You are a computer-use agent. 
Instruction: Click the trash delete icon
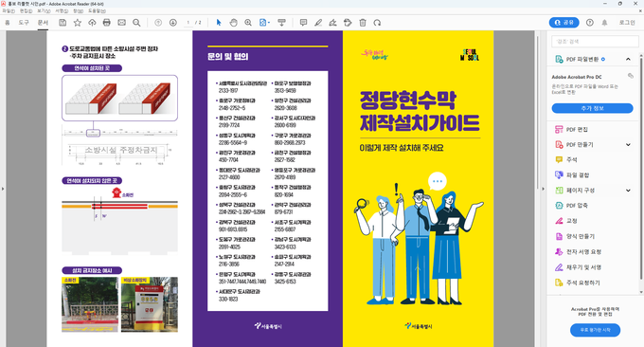362,23
